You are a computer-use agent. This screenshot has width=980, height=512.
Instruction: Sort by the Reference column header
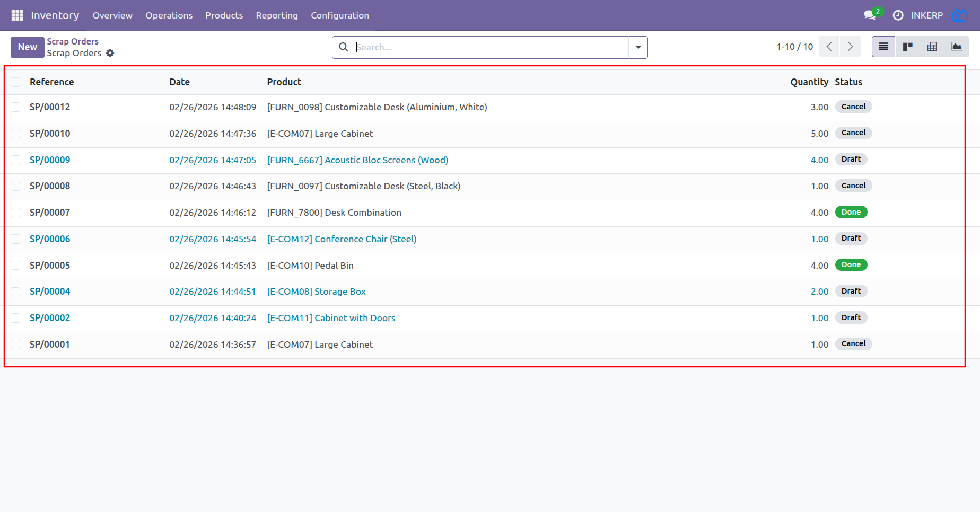51,82
